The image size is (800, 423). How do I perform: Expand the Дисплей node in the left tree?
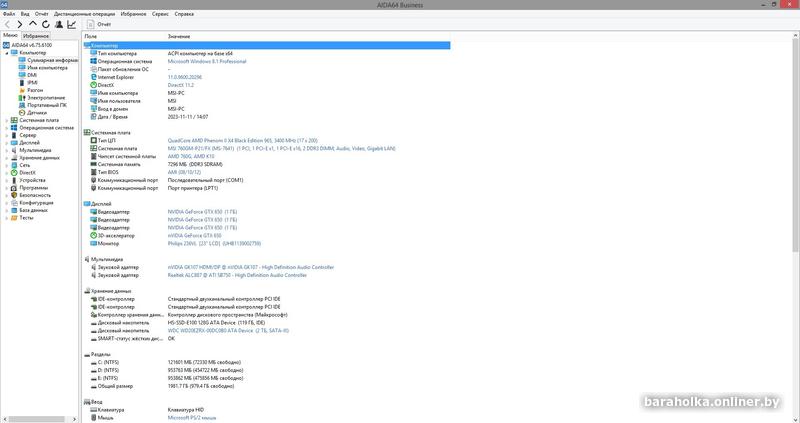coord(7,143)
